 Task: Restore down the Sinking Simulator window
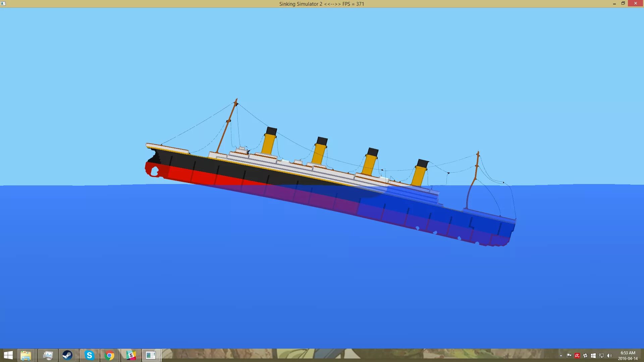pyautogui.click(x=623, y=3)
